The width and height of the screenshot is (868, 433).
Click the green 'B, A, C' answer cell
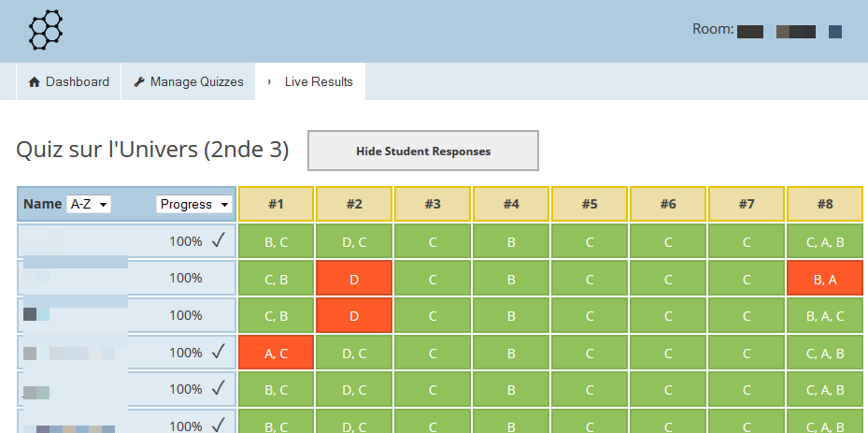pyautogui.click(x=825, y=315)
